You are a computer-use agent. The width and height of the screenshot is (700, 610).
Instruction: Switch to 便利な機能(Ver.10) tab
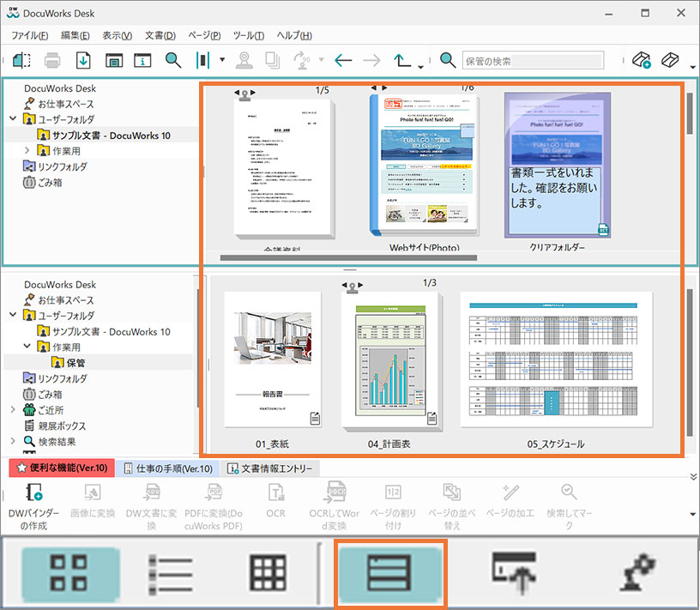(x=62, y=468)
